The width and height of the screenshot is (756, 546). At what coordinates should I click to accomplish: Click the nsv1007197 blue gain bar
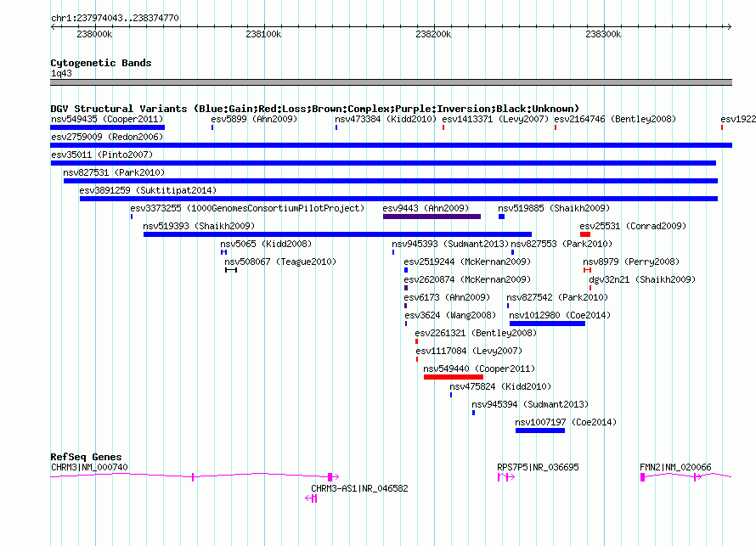pos(540,431)
